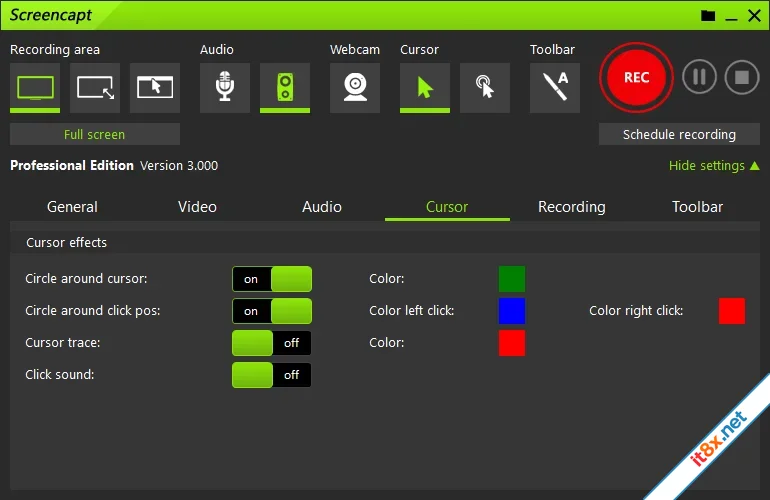Enable Click sound switch
Screen dimensions: 770x500
(272, 375)
